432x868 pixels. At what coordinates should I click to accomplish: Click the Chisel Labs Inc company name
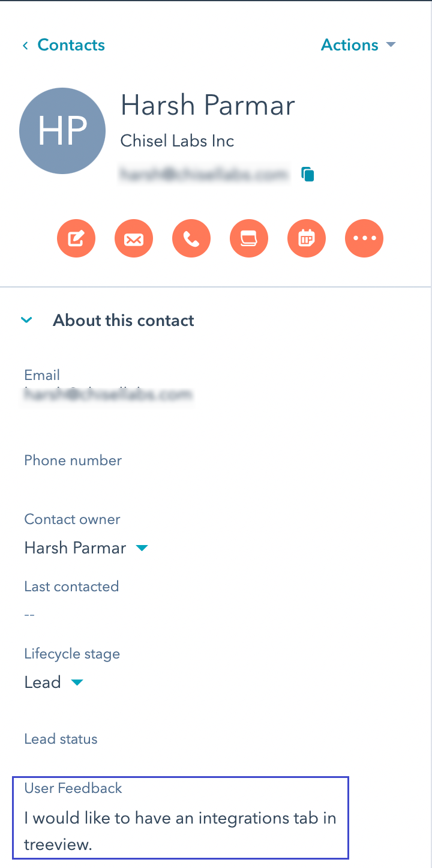click(x=177, y=140)
